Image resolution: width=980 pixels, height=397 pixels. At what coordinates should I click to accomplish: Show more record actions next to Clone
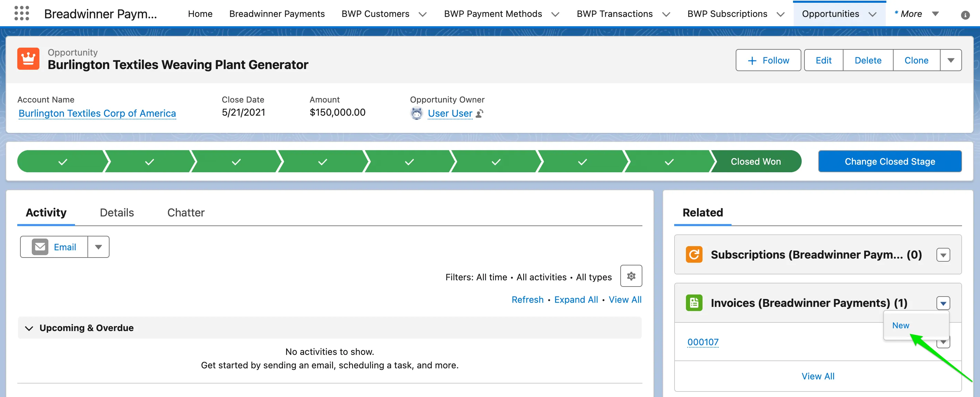tap(951, 60)
